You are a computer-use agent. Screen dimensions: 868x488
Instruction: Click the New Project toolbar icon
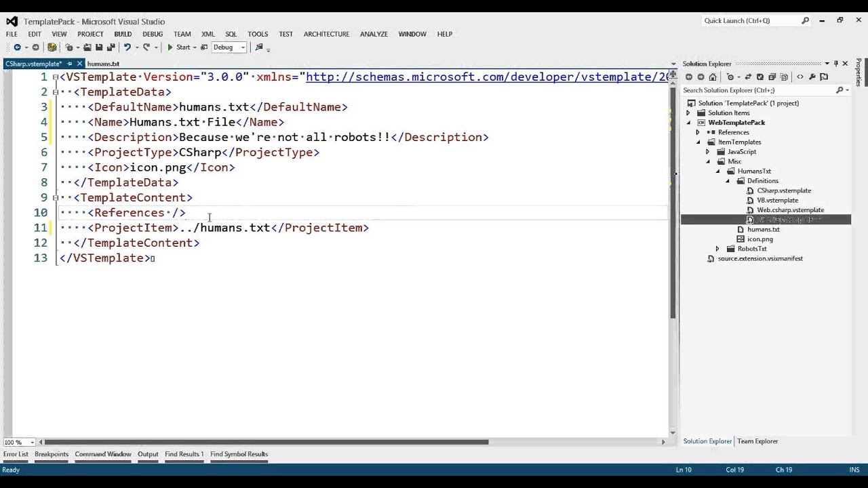[69, 47]
